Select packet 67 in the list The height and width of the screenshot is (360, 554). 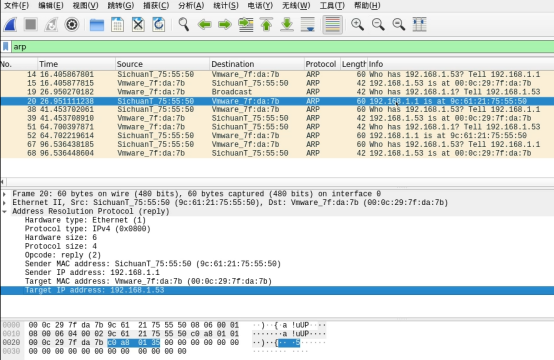(277, 144)
